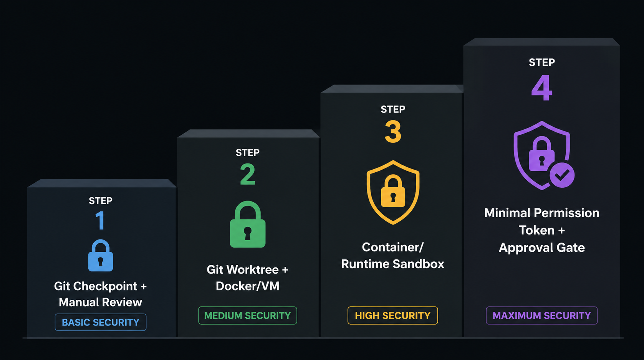Click the green padlock icon in Step 2

click(x=248, y=225)
